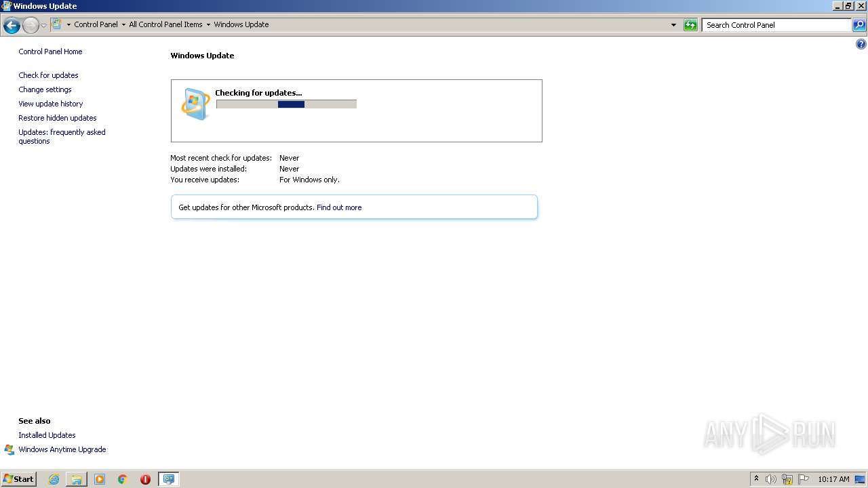
Task: Click the Windows Anytime Upgrade icon
Action: click(x=9, y=449)
